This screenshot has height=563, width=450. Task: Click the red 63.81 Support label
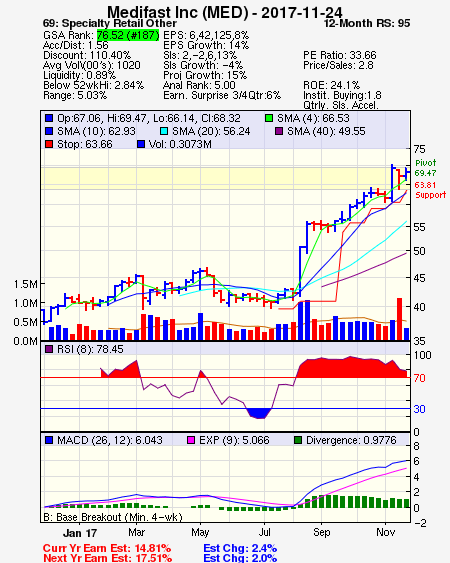(430, 190)
